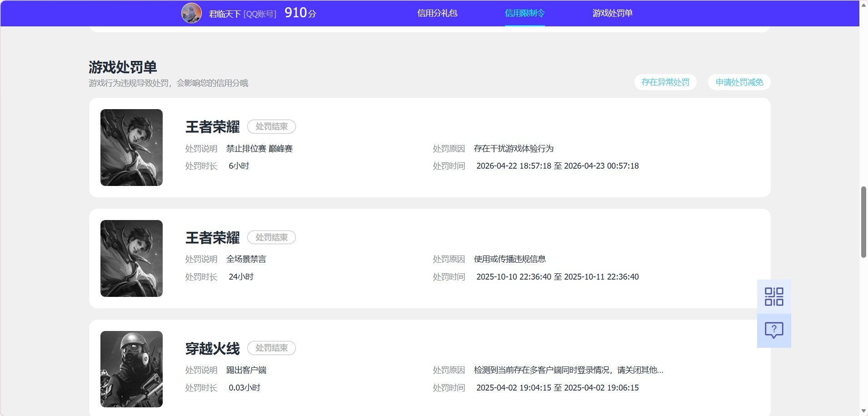Click the 0.03小时 duration value
Viewport: 868px width, 416px height.
pos(244,388)
